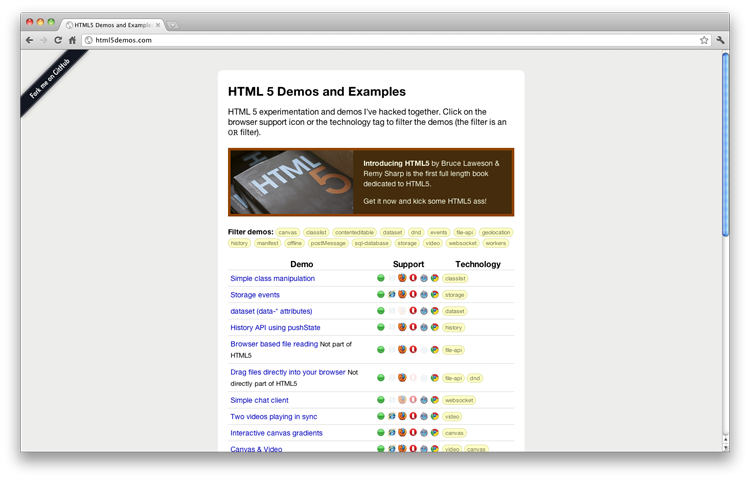This screenshot has height=480, width=750.
Task: Click the browser forward arrow
Action: pyautogui.click(x=44, y=40)
